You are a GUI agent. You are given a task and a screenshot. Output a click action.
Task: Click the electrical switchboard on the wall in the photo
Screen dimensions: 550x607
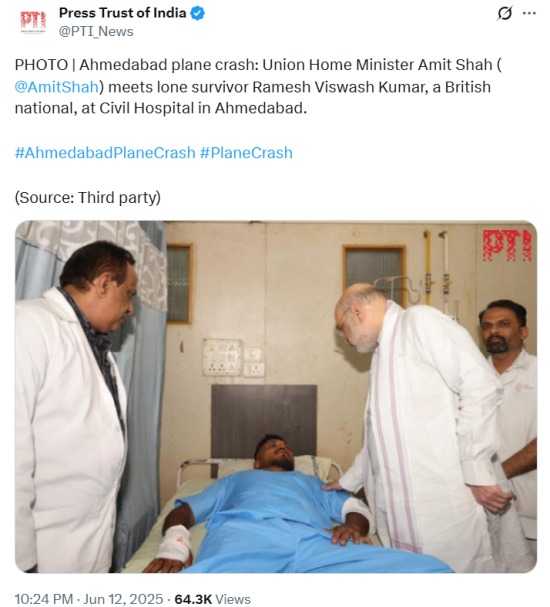pos(223,357)
